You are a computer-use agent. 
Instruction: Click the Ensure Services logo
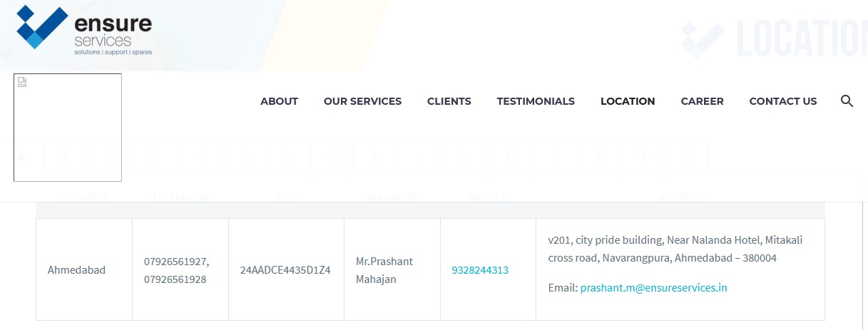84,31
